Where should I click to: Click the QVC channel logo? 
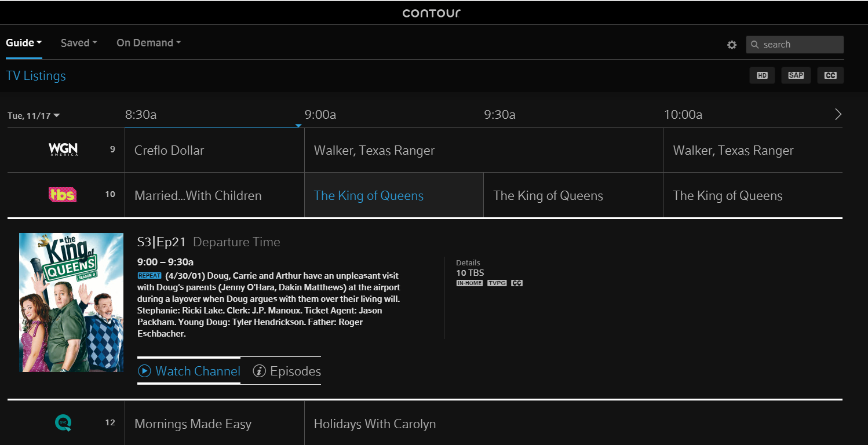point(63,423)
